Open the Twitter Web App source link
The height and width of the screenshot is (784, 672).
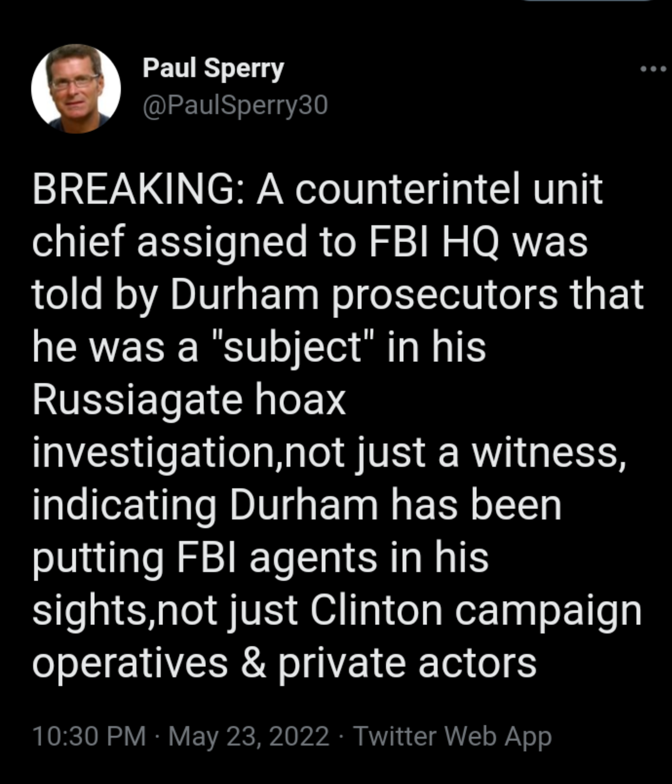[454, 736]
